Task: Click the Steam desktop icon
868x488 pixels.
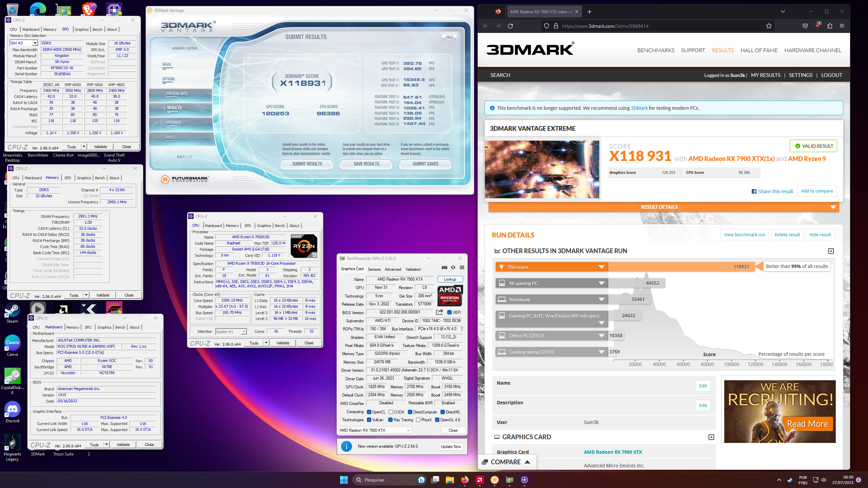Action: point(12,313)
